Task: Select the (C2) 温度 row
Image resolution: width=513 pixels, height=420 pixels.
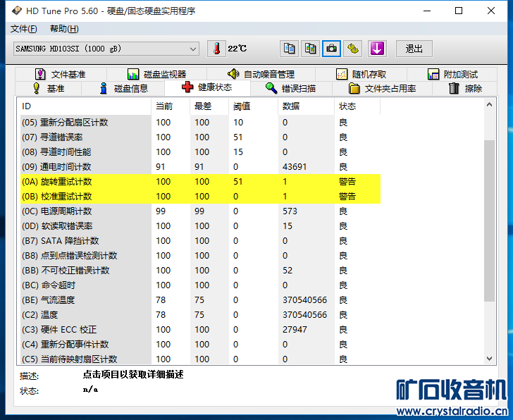Action: (200, 315)
